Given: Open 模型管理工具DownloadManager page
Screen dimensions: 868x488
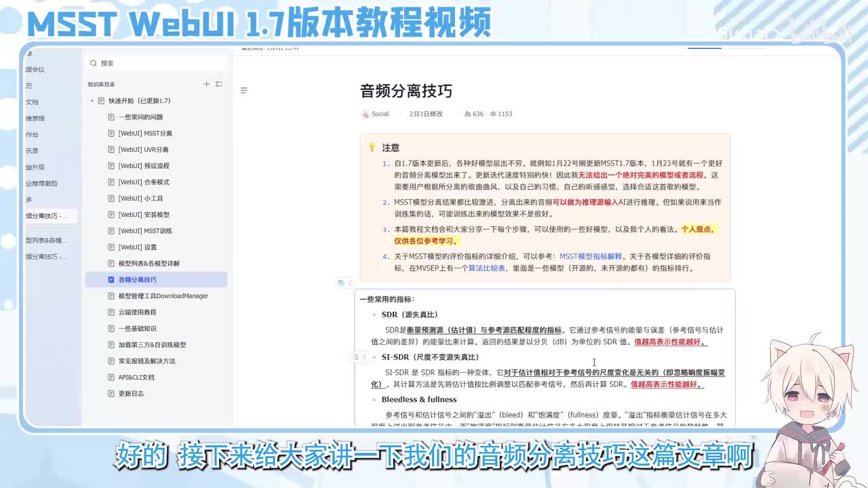Looking at the screenshot, I should tap(163, 296).
